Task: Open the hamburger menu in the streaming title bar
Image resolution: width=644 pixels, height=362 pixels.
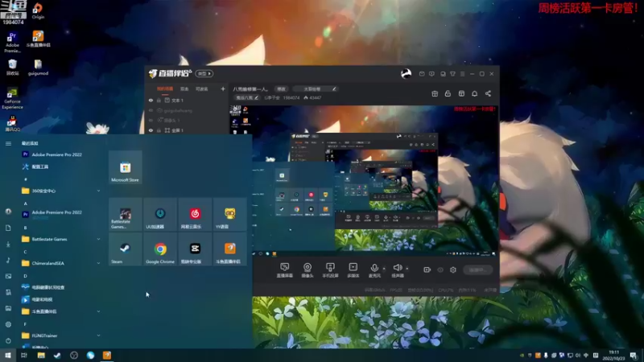Action: click(462, 74)
